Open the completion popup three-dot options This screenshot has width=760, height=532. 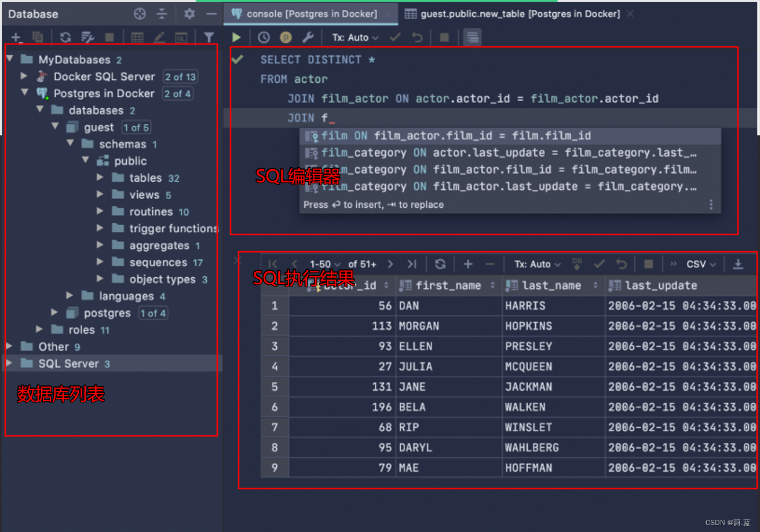[x=711, y=204]
